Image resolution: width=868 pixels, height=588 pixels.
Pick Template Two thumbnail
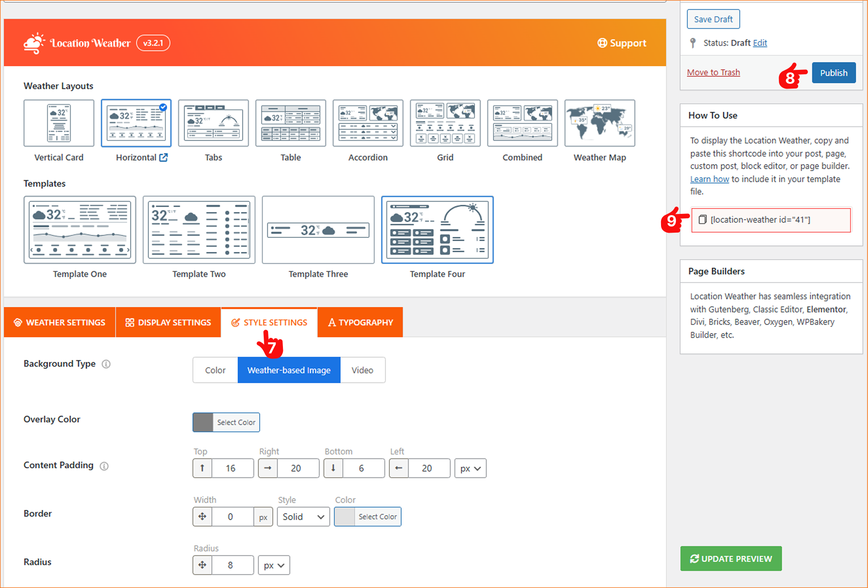(x=199, y=230)
